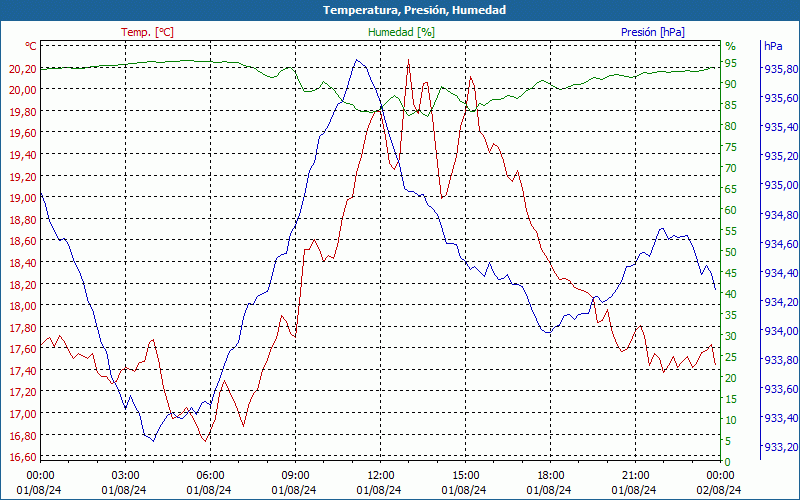
Task: Click the '19,00' temperature axis value
Action: tap(23, 198)
